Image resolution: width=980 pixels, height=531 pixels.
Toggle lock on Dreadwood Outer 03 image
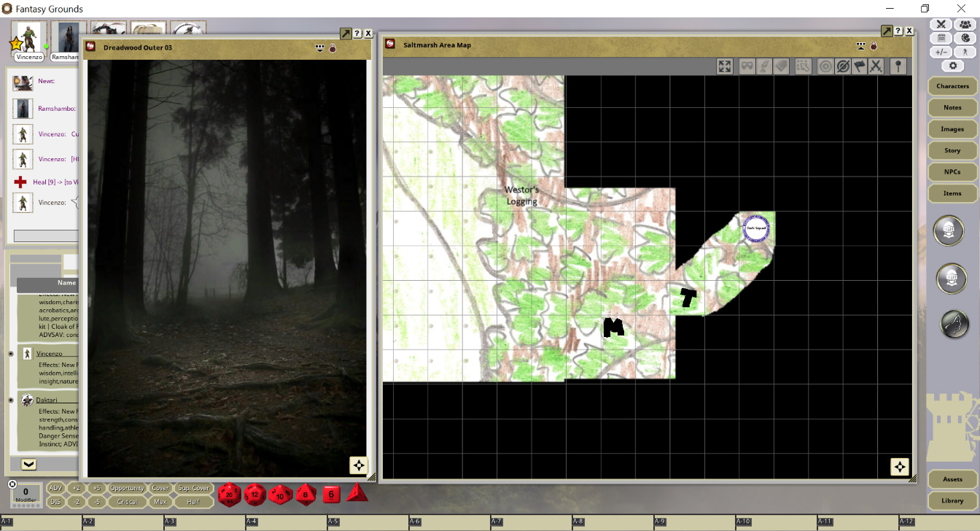point(332,48)
